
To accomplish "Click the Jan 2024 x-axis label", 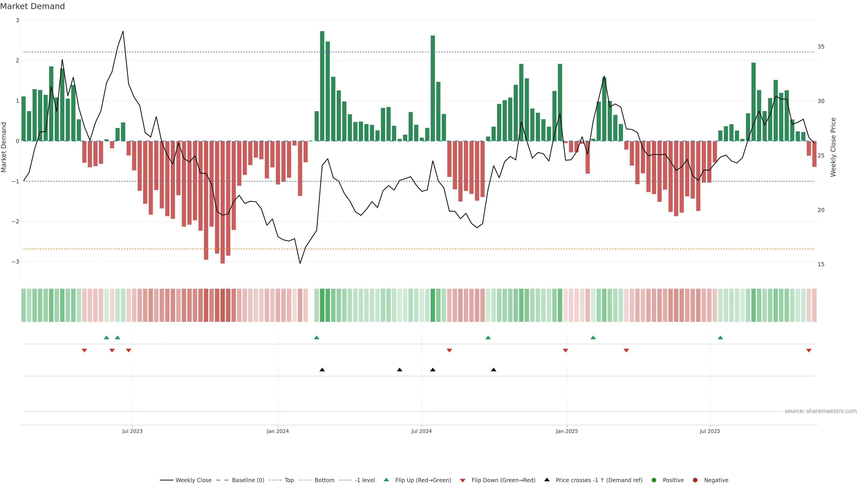I will [x=278, y=431].
